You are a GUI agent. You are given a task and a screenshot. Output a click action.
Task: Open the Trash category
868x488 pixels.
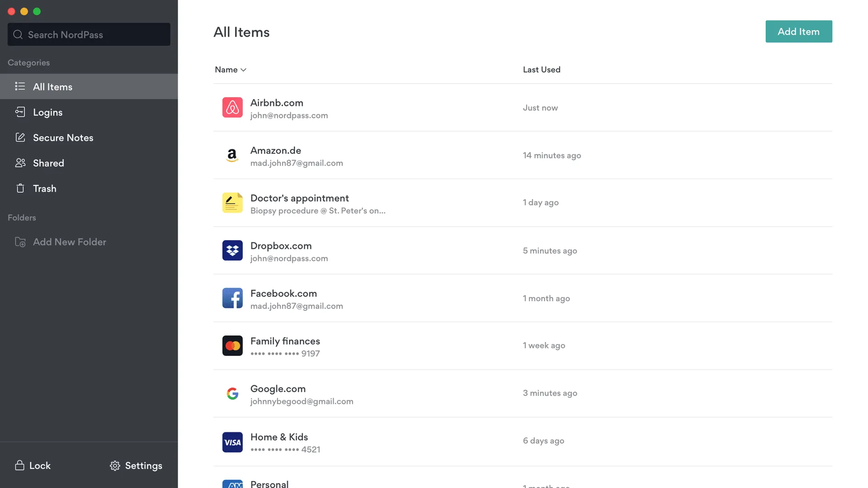44,188
